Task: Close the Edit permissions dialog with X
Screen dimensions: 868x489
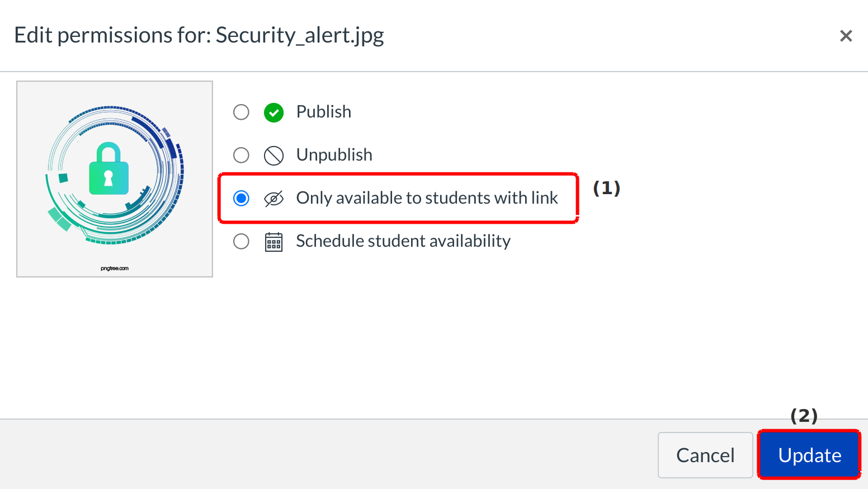Action: [x=846, y=36]
